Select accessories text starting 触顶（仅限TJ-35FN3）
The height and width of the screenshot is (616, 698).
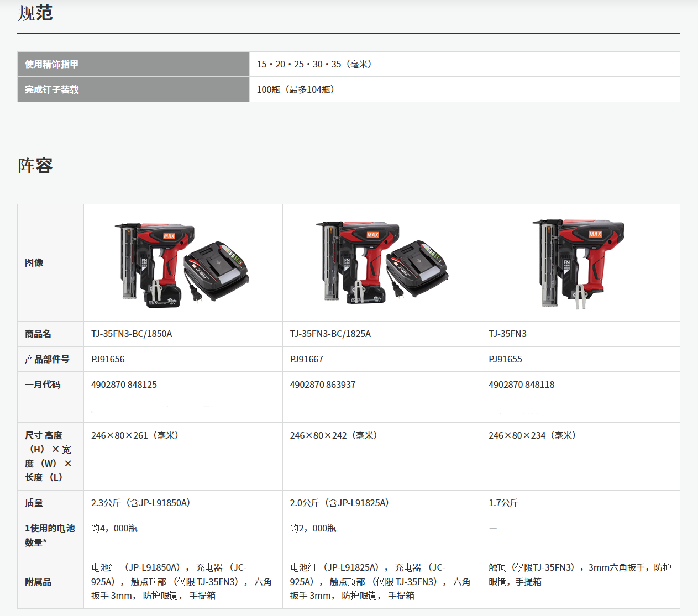point(580,575)
